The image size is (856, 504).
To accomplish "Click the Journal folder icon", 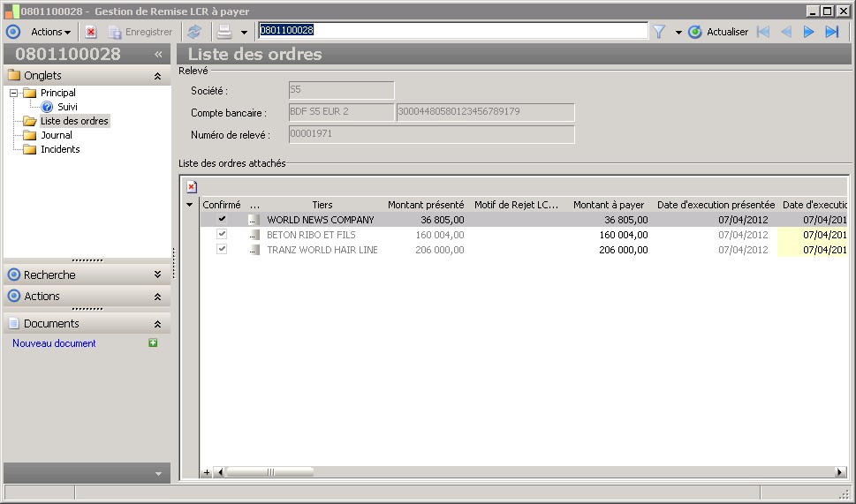I will pyautogui.click(x=29, y=135).
